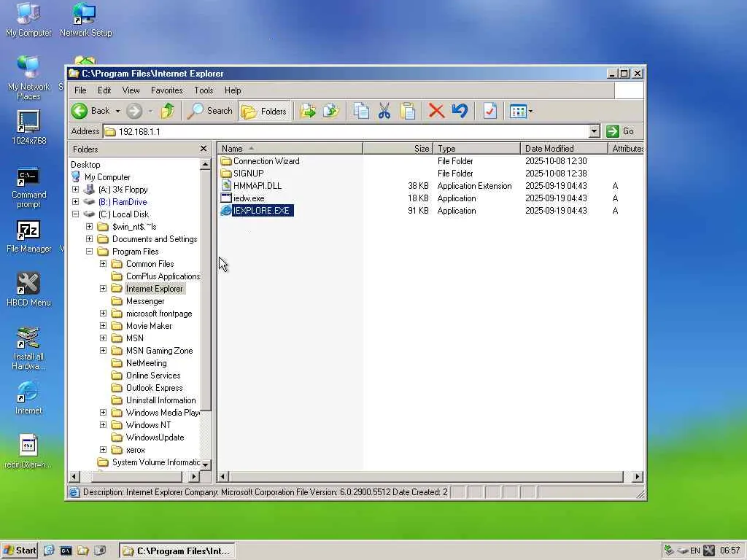The image size is (747, 560).
Task: Open Internet desktop shortcut
Action: tap(28, 397)
